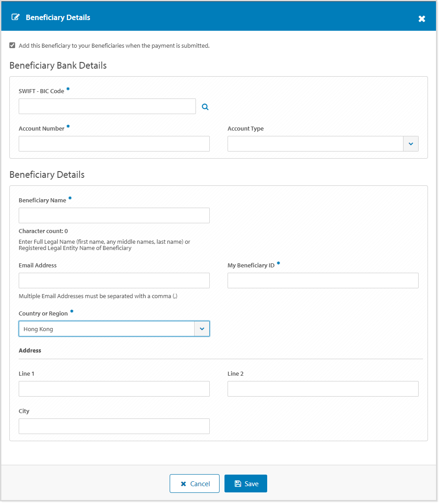Click the X icon inside the Cancel button
This screenshot has height=504, width=440.
pyautogui.click(x=184, y=484)
